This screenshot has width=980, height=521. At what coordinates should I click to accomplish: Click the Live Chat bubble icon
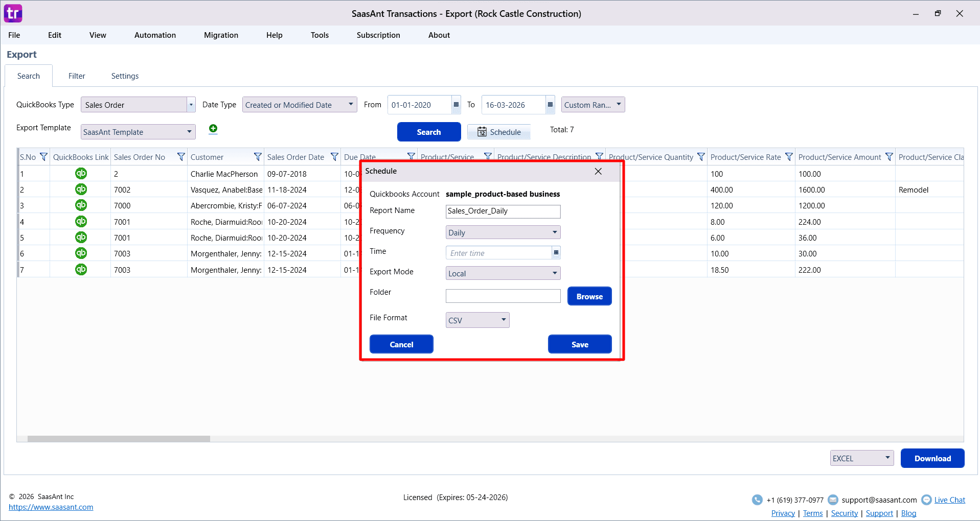[926, 500]
